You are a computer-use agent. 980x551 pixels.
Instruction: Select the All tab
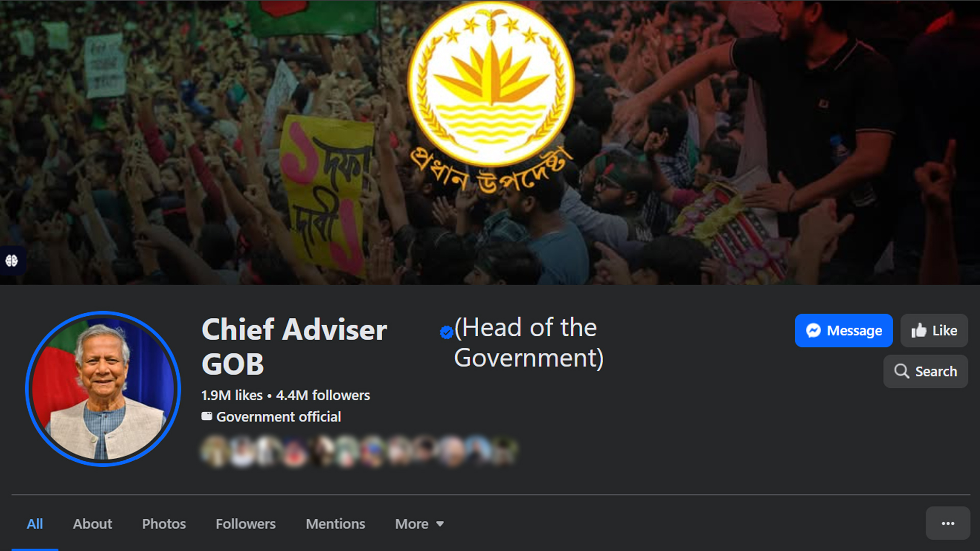pos(35,524)
